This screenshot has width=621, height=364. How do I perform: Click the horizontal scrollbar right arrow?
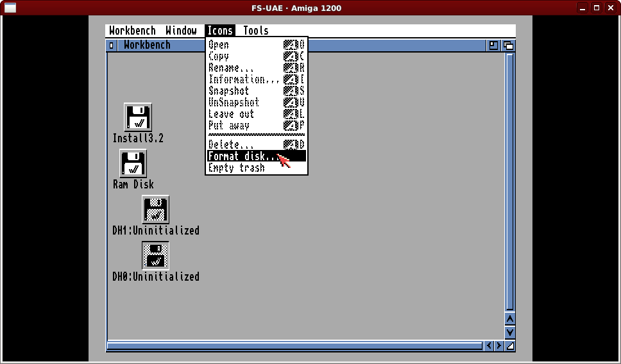point(499,346)
